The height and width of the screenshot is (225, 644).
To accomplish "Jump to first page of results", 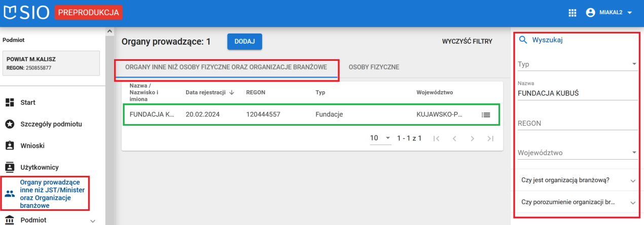I will (437, 138).
